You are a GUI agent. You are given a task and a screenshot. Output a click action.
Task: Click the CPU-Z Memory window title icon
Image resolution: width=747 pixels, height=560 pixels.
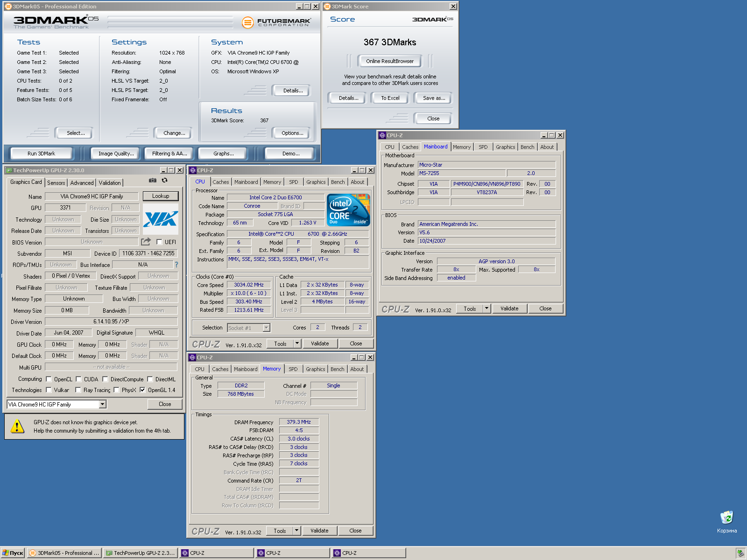[192, 357]
